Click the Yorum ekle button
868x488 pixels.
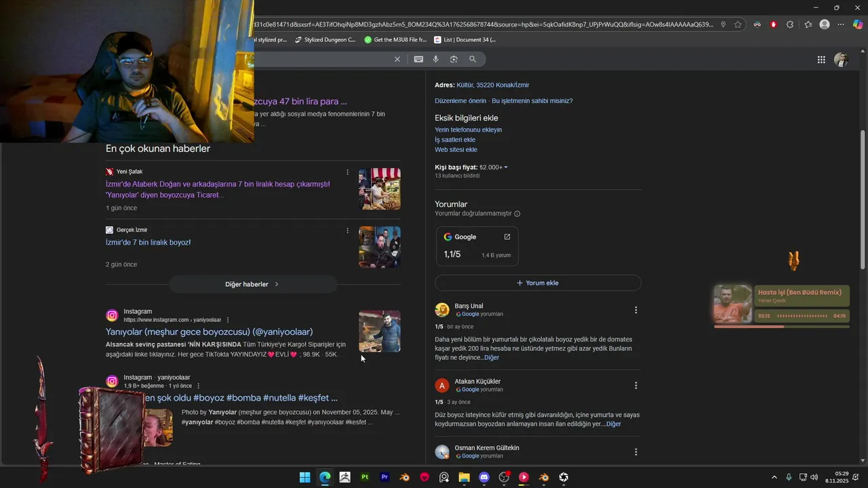tap(538, 283)
